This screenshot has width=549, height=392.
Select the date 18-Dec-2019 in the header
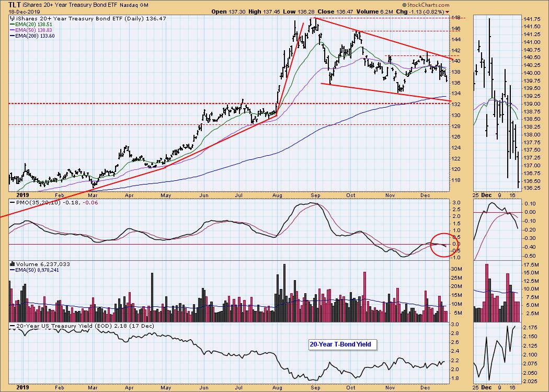click(23, 12)
